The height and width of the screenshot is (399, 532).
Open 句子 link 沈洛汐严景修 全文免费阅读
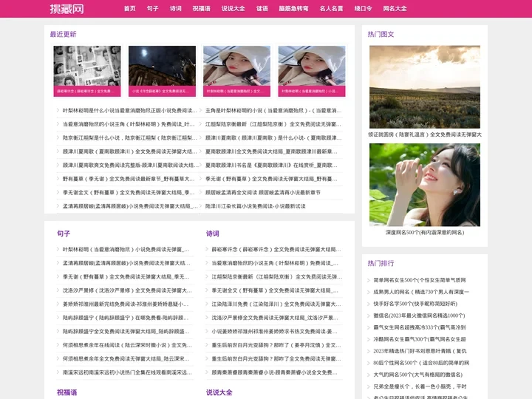(127, 290)
